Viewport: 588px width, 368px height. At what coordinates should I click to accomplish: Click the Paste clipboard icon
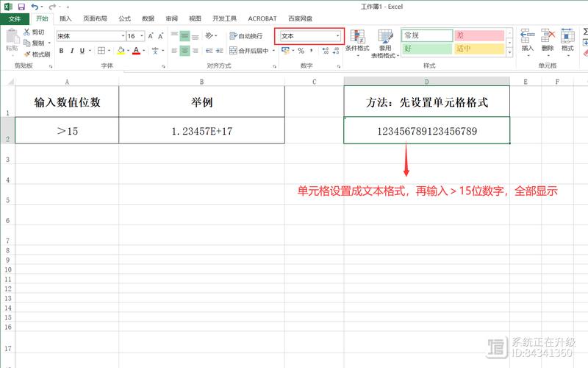pos(12,37)
